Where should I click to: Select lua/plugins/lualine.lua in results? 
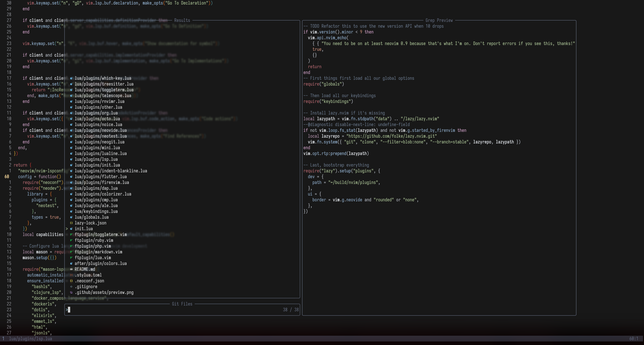(x=101, y=154)
